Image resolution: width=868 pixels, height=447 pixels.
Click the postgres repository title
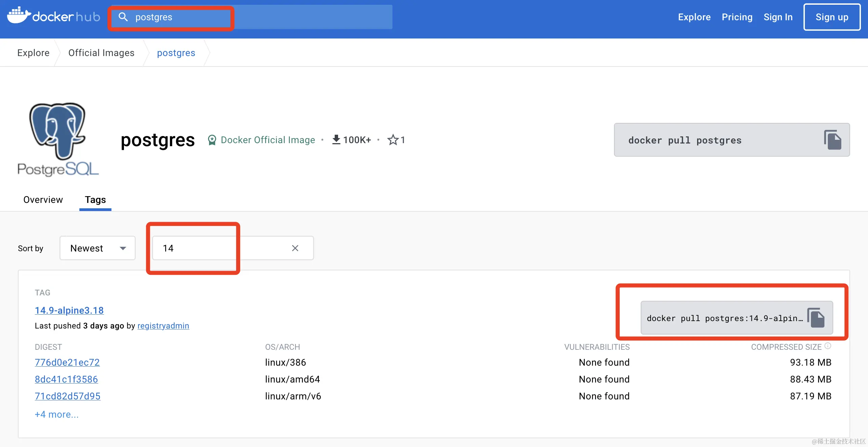tap(158, 140)
